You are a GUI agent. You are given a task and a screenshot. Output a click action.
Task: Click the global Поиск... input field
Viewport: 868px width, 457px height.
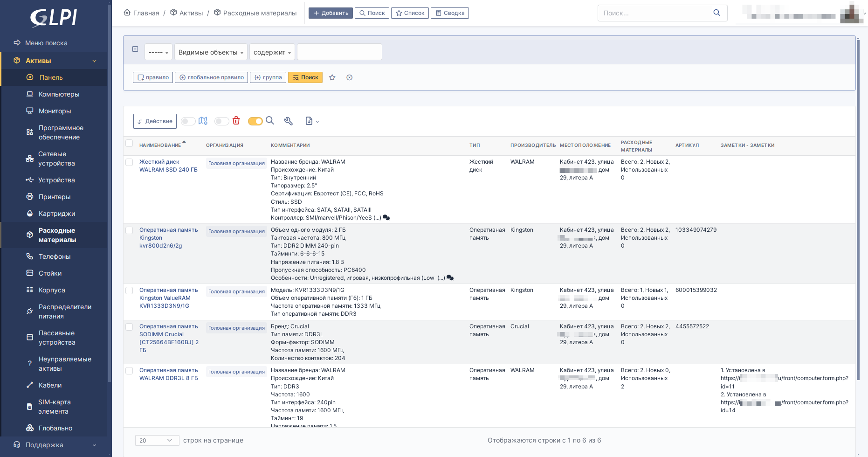tap(655, 13)
